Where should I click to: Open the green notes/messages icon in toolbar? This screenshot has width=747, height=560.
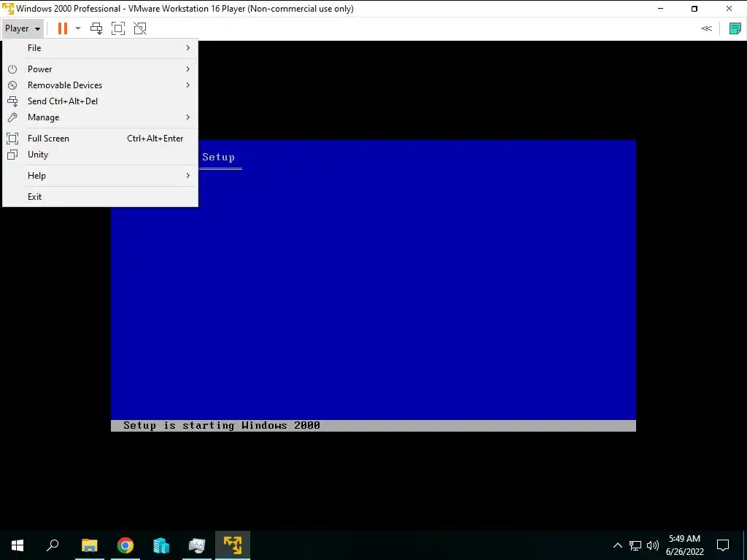click(x=735, y=28)
